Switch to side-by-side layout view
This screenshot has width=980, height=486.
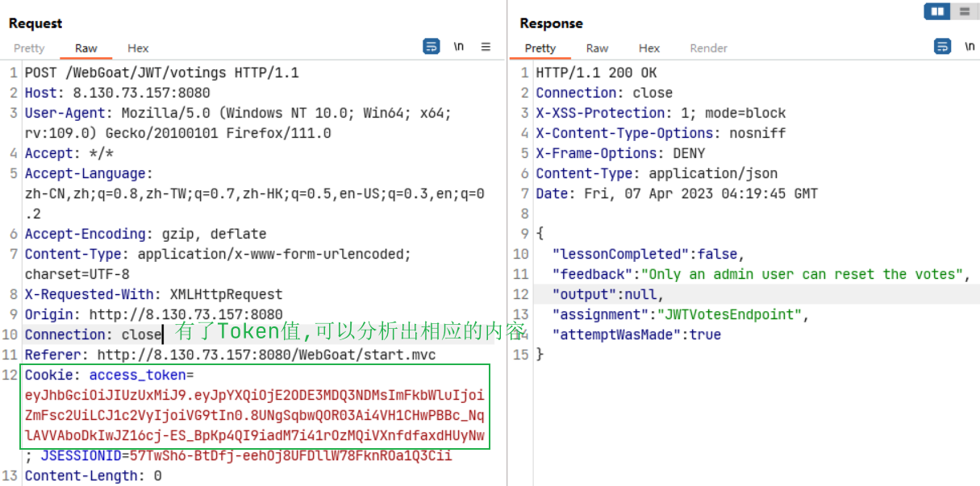tap(937, 11)
